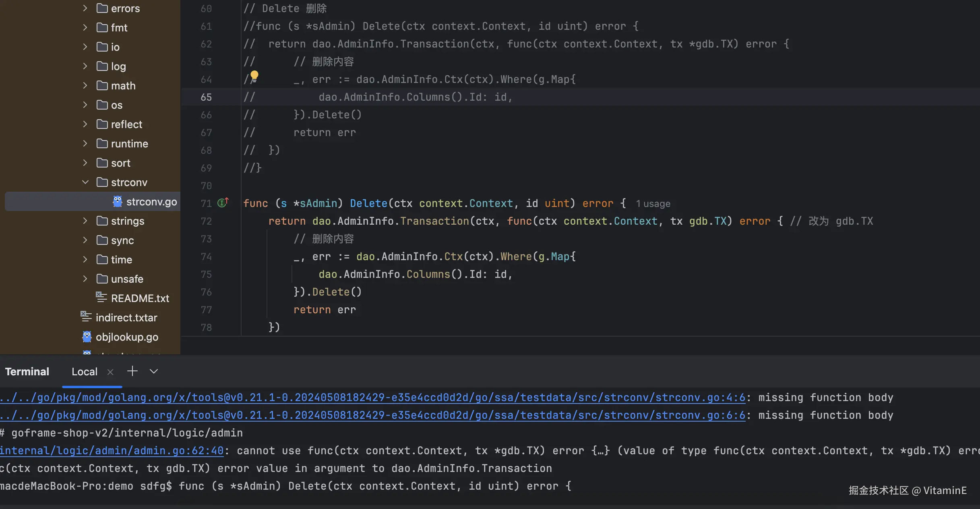Click the objlookup.go gopher file icon

click(x=87, y=337)
